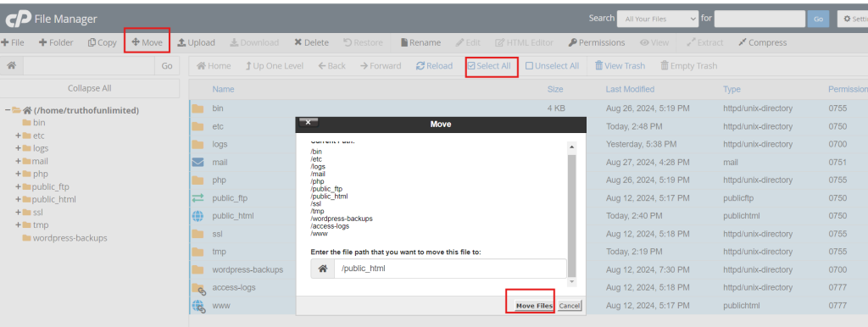Image resolution: width=868 pixels, height=327 pixels.
Task: Expand the ssl folder in tree
Action: 19,212
